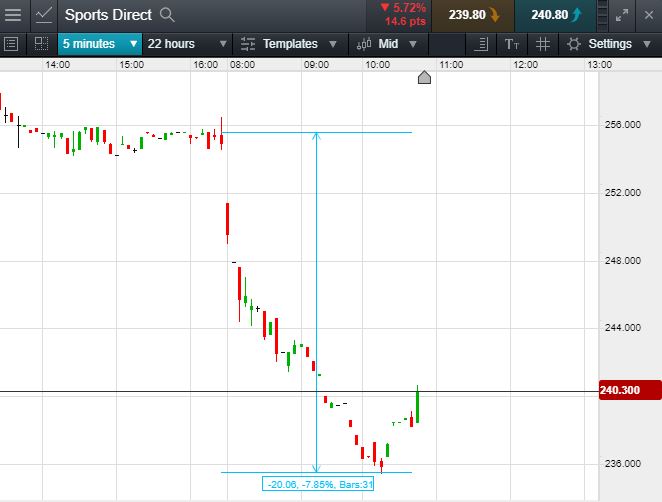Open the Settings dropdown

619,44
